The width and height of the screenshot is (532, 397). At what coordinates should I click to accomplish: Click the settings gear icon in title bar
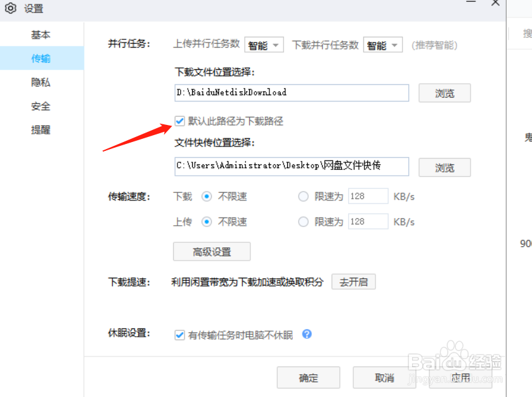click(11, 8)
